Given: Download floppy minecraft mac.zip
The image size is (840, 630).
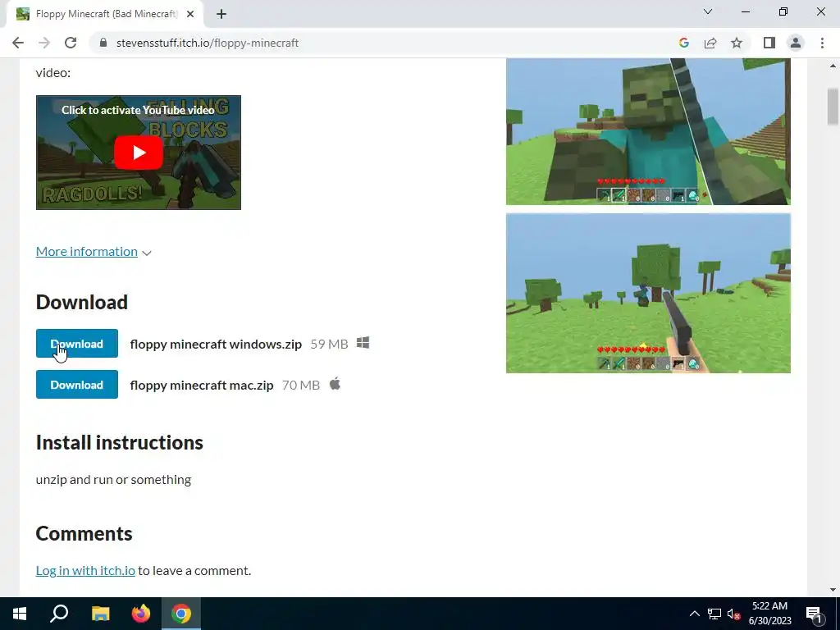Looking at the screenshot, I should (x=76, y=385).
